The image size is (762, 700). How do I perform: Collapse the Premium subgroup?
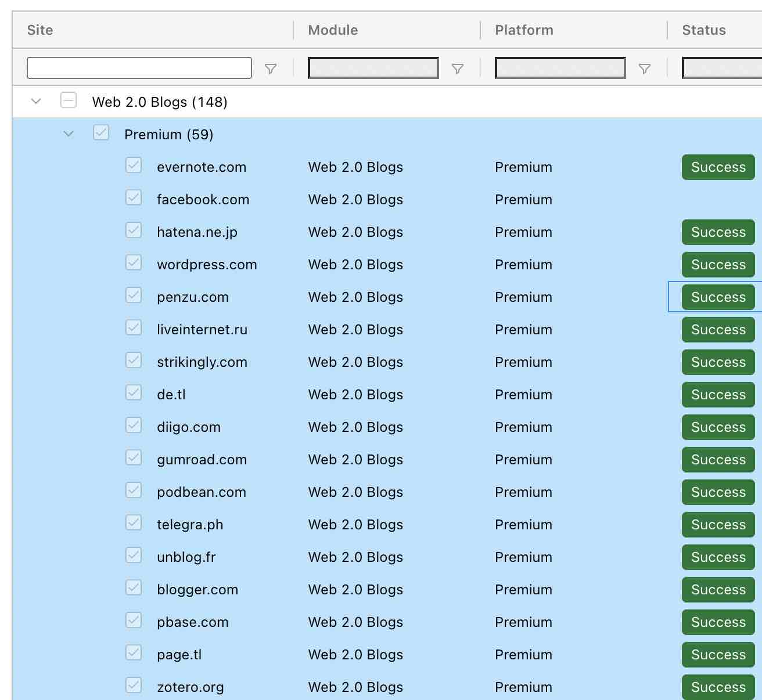pos(69,133)
